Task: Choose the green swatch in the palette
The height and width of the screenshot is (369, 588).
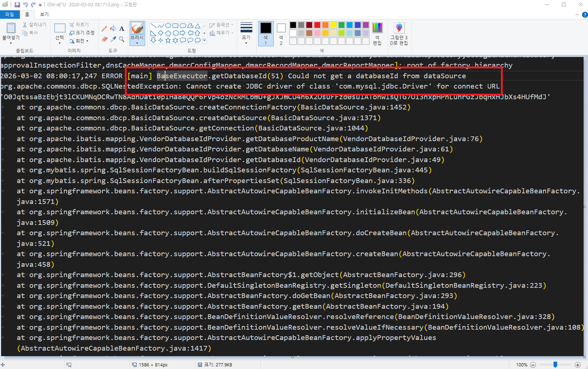Action: coord(341,25)
